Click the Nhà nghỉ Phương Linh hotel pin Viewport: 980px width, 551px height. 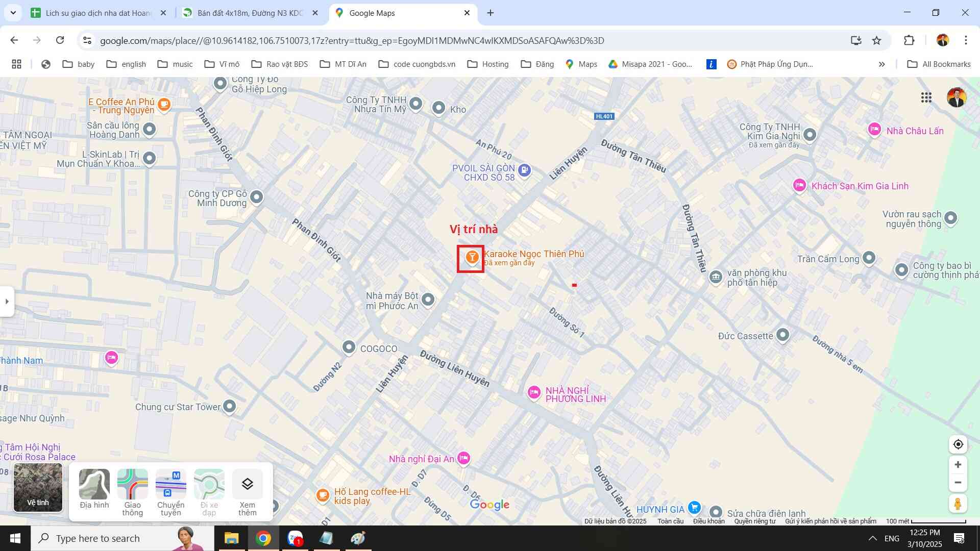pyautogui.click(x=534, y=392)
